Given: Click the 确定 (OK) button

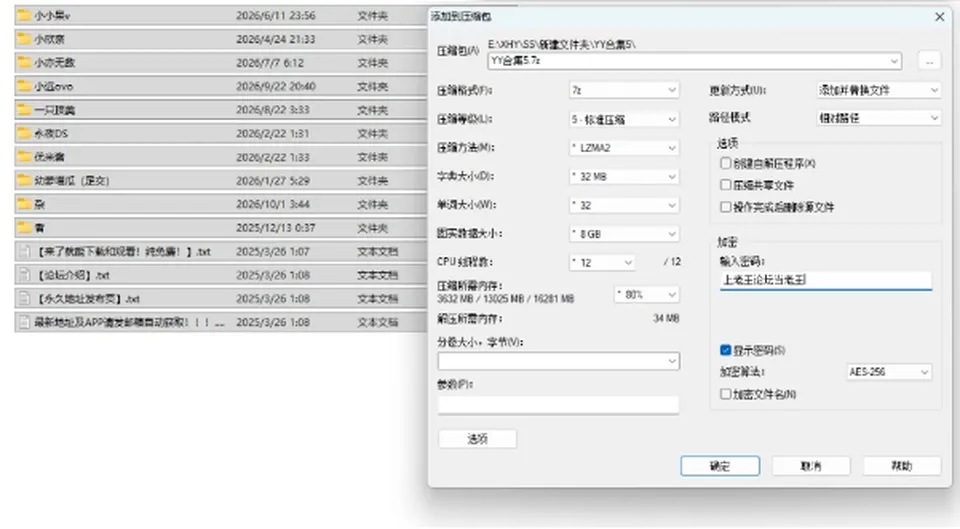Looking at the screenshot, I should click(720, 466).
